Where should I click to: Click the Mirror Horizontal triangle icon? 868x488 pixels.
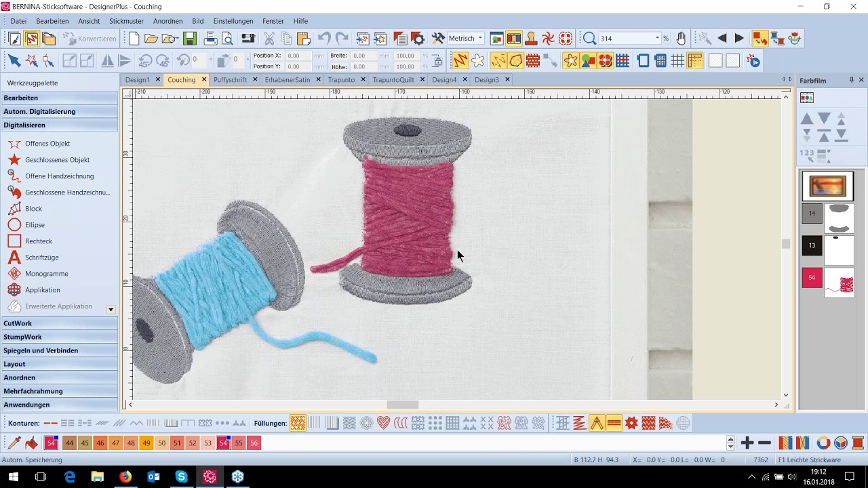click(107, 61)
